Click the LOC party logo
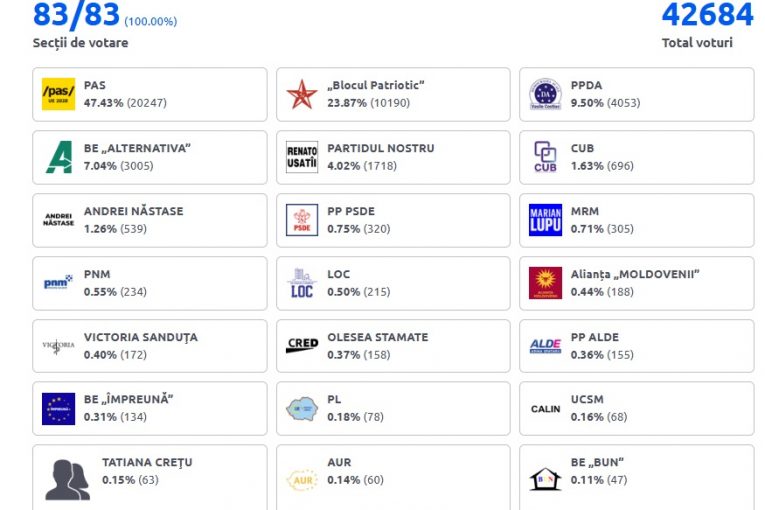The width and height of the screenshot is (765, 510). coord(302,283)
